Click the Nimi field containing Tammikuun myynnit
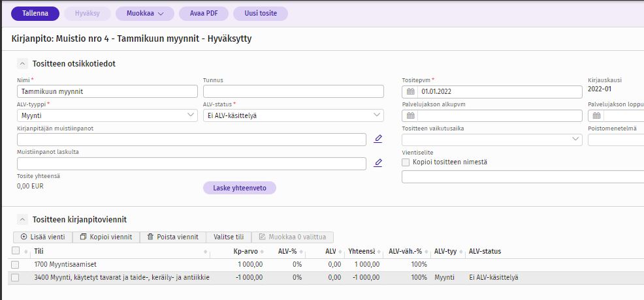The width and height of the screenshot is (644, 300). click(x=108, y=91)
